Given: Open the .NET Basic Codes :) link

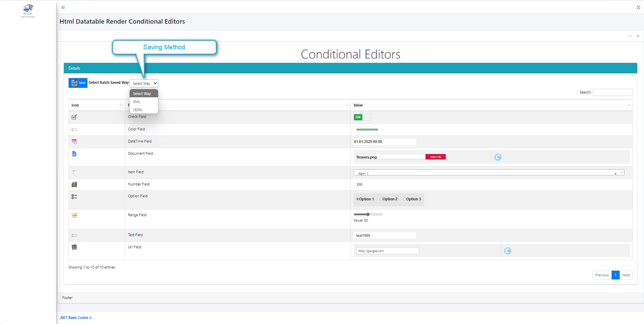Looking at the screenshot, I should (75, 318).
